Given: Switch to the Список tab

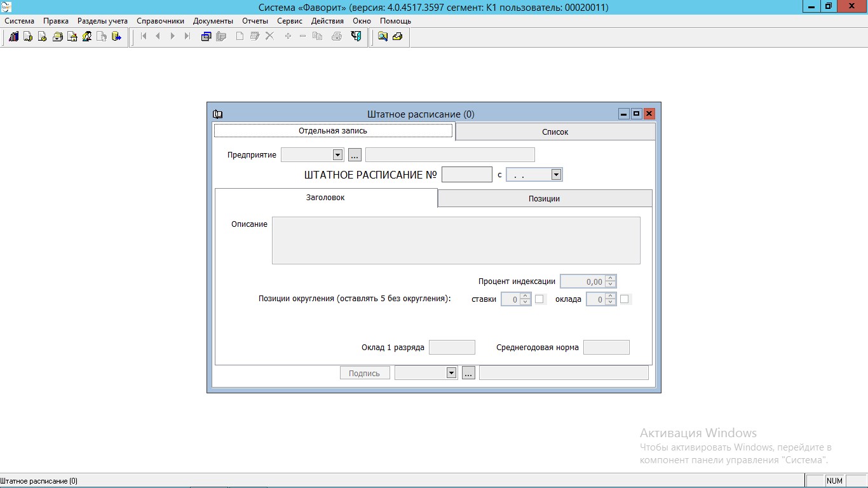Looking at the screenshot, I should [555, 132].
